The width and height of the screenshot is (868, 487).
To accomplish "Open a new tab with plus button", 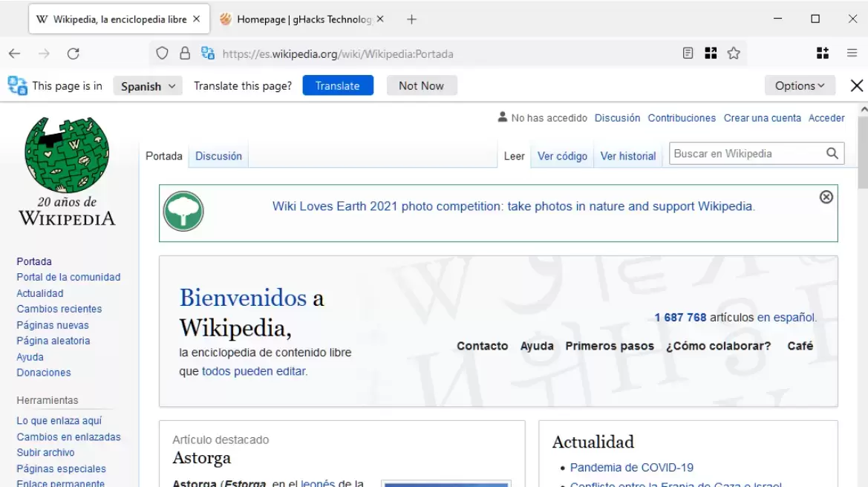I will tap(411, 19).
